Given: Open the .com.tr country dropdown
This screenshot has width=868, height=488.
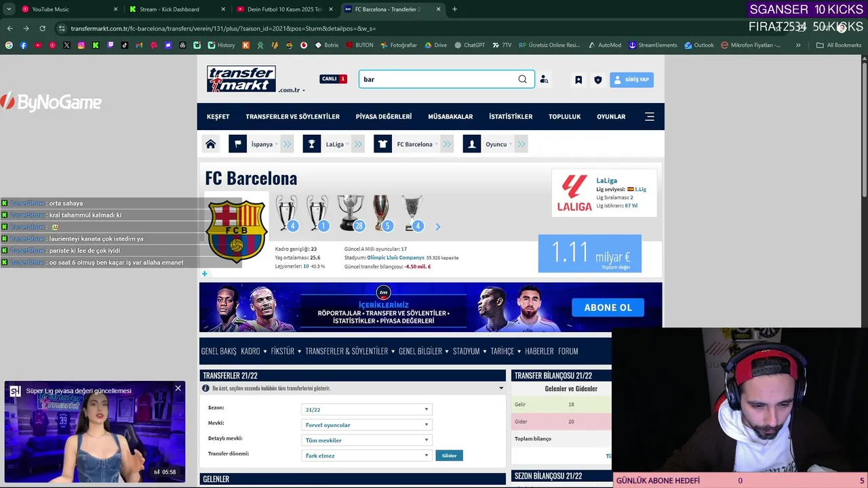Looking at the screenshot, I should (292, 90).
